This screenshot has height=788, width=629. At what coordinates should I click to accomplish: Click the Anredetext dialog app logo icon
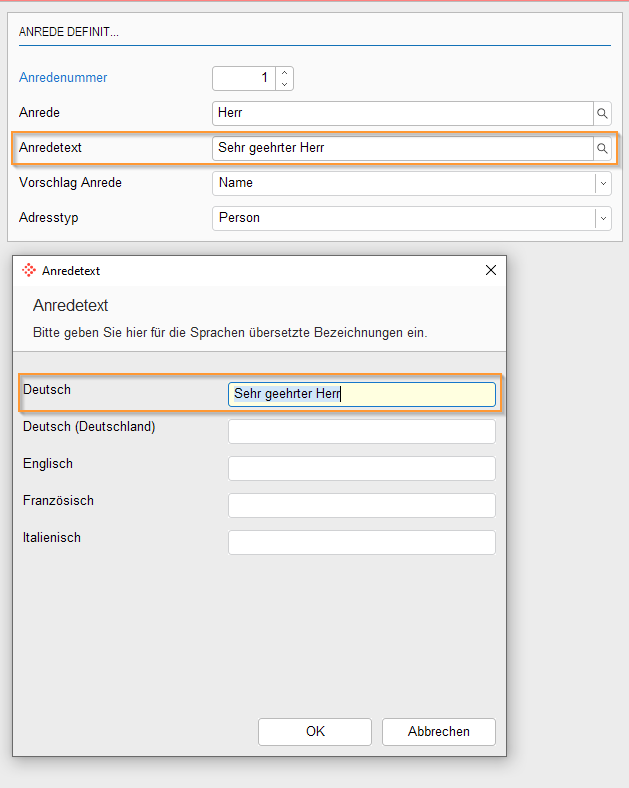[29, 271]
